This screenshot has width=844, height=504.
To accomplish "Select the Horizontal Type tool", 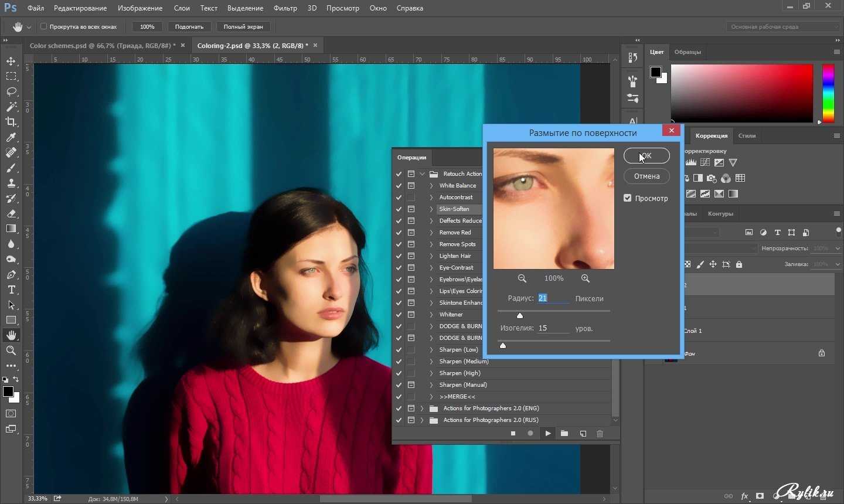I will [x=11, y=290].
